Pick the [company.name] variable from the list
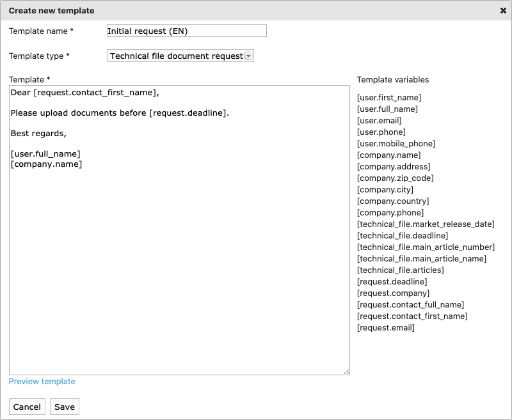The height and width of the screenshot is (420, 512). 389,155
